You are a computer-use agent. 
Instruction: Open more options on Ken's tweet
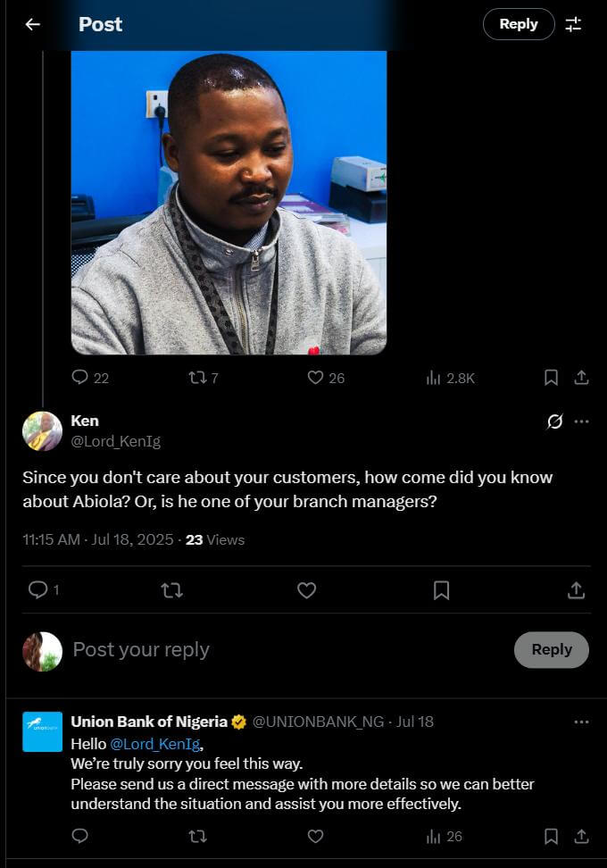point(581,421)
